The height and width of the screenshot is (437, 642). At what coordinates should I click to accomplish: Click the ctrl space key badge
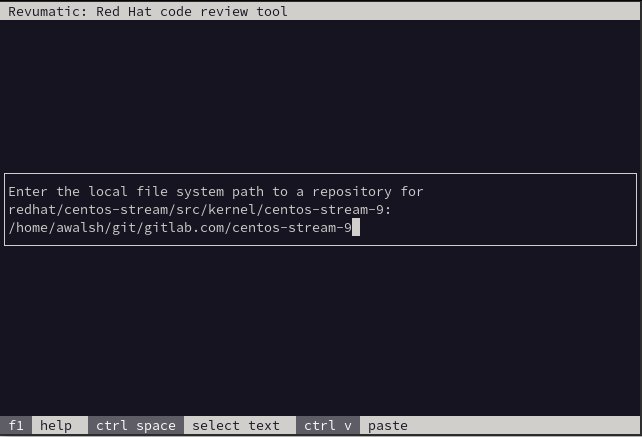[x=136, y=426]
